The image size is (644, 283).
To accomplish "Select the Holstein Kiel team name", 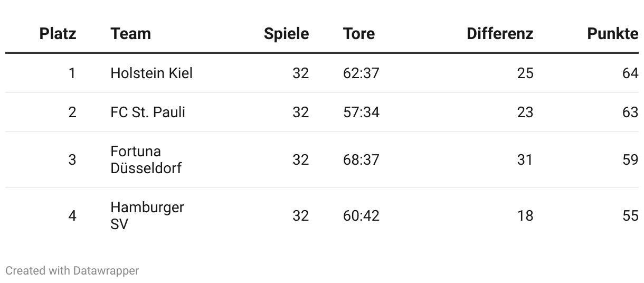I will [151, 73].
